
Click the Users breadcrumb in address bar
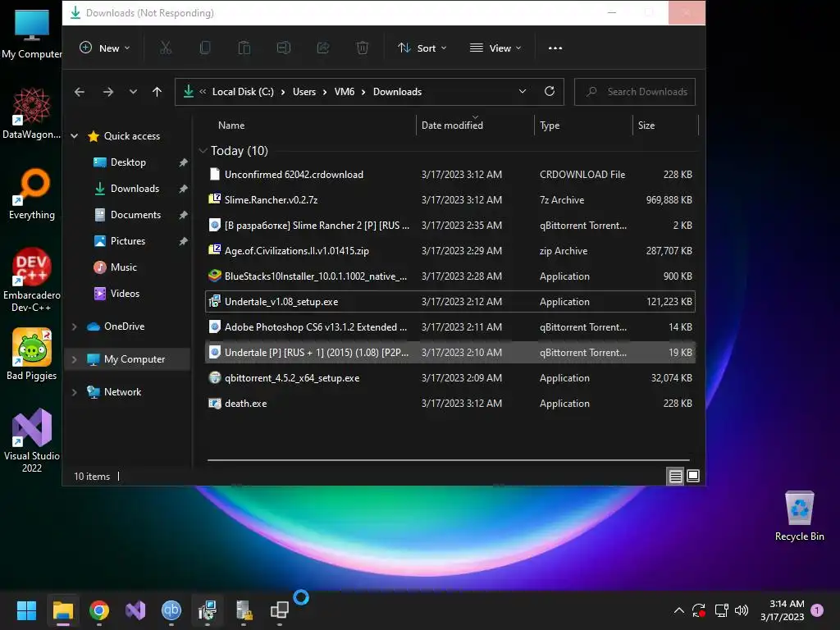[x=304, y=92]
